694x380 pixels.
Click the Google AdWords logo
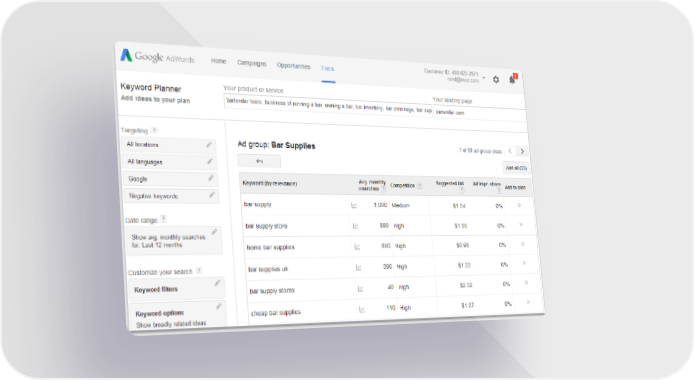pyautogui.click(x=157, y=56)
